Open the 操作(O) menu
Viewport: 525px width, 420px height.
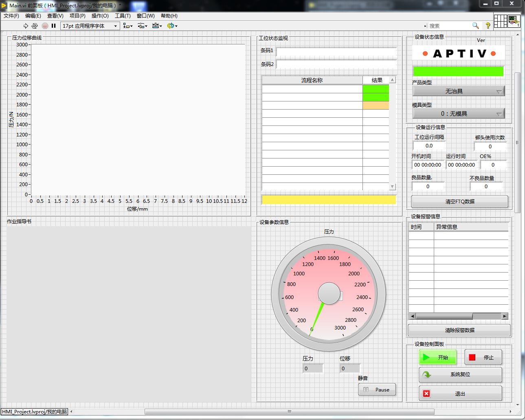click(100, 16)
